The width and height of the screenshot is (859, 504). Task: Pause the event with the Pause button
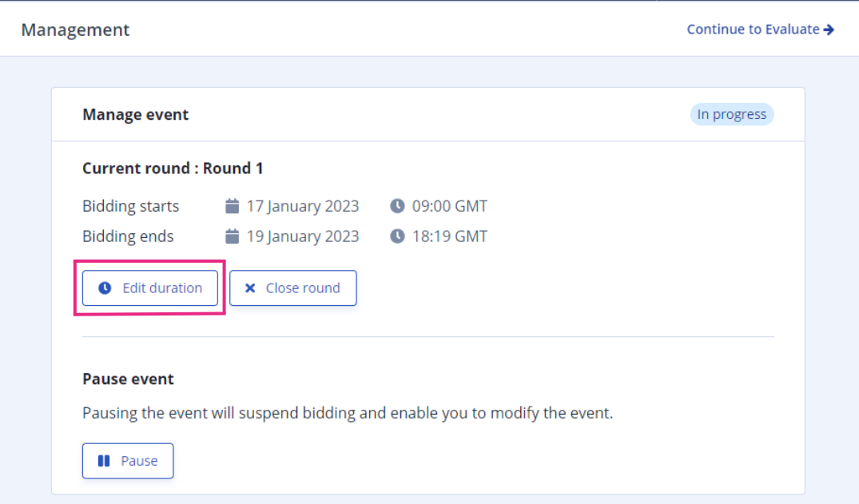128,461
